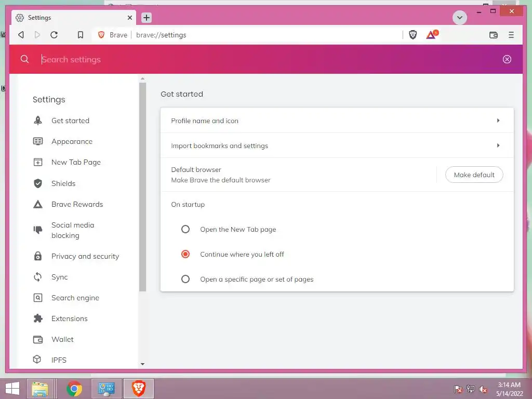
Task: Open the Shields settings section
Action: 63,183
